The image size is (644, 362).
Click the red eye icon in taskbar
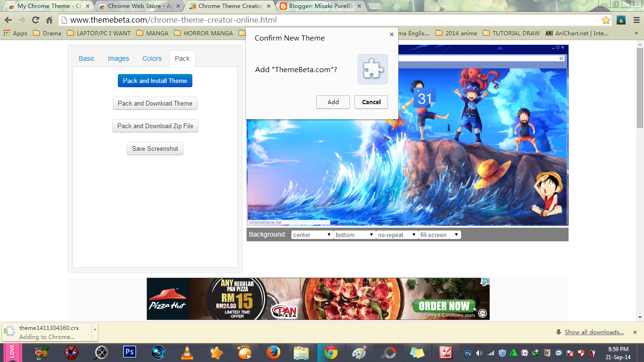tap(71, 353)
